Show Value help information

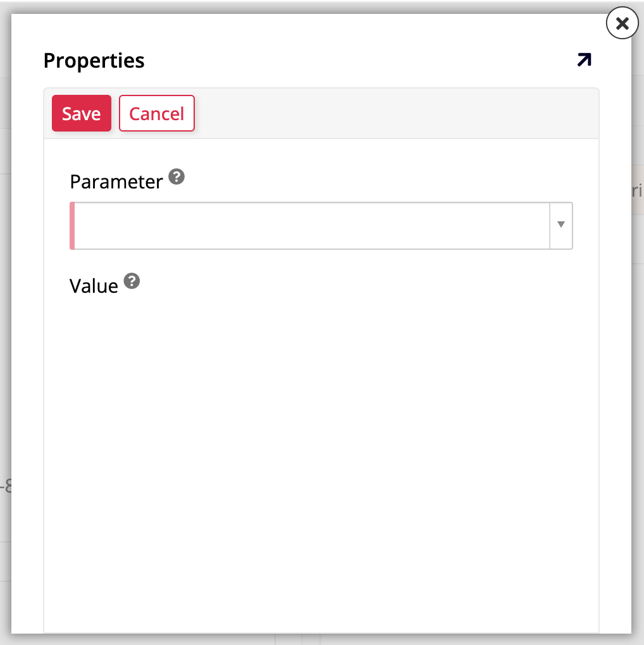(132, 281)
